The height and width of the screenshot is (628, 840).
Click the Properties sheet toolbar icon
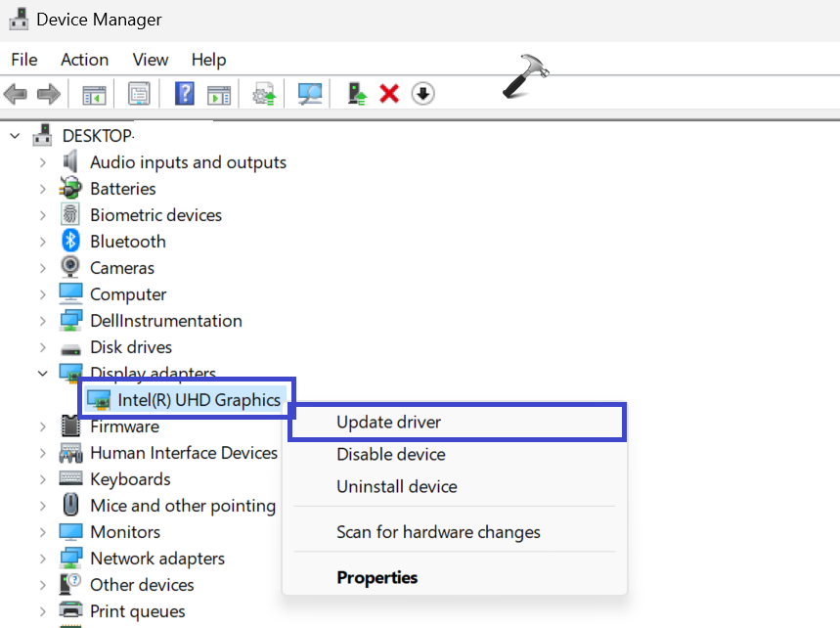(139, 94)
